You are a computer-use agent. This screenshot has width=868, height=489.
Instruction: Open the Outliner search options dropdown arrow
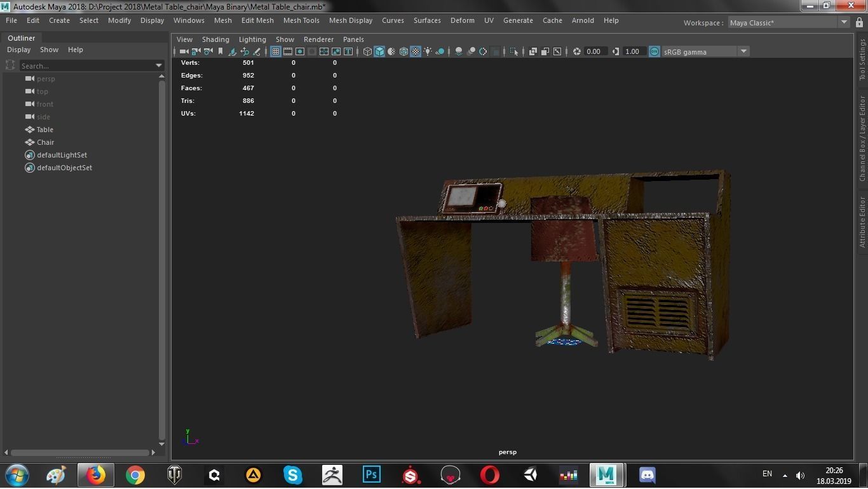pos(159,65)
